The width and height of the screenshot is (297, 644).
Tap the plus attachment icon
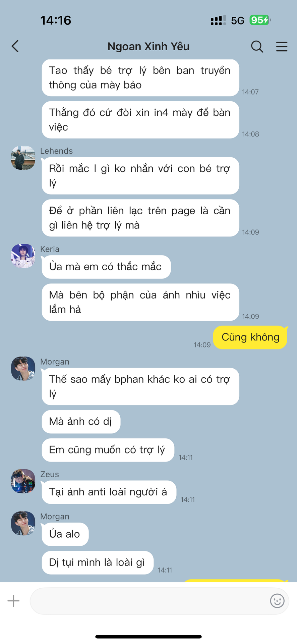[14, 601]
